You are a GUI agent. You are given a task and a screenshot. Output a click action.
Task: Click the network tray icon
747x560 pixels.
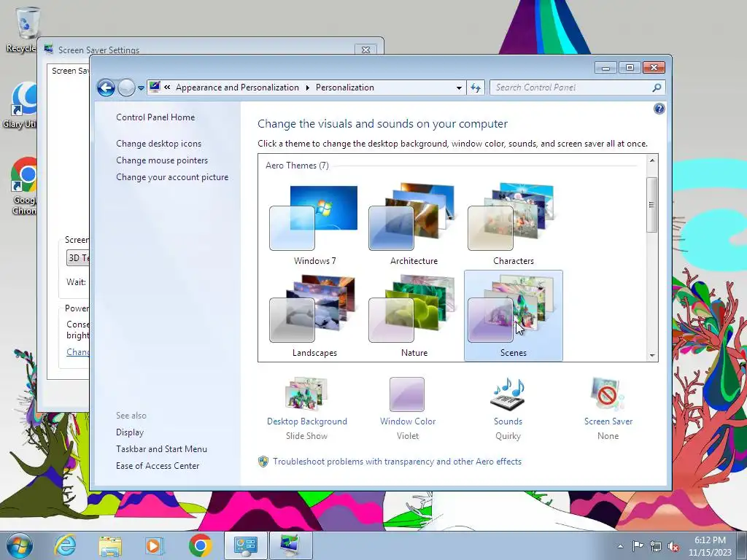click(x=656, y=546)
